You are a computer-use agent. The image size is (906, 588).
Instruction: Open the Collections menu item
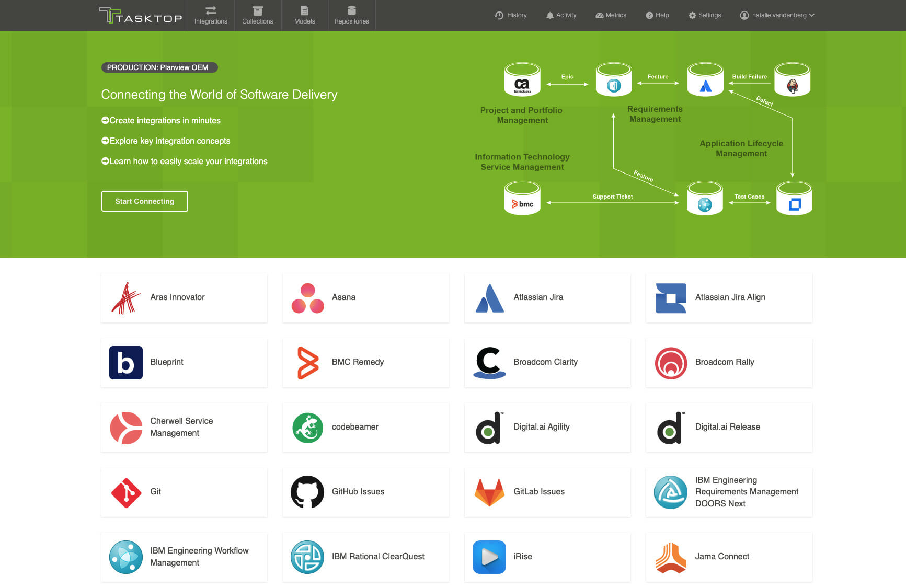258,15
